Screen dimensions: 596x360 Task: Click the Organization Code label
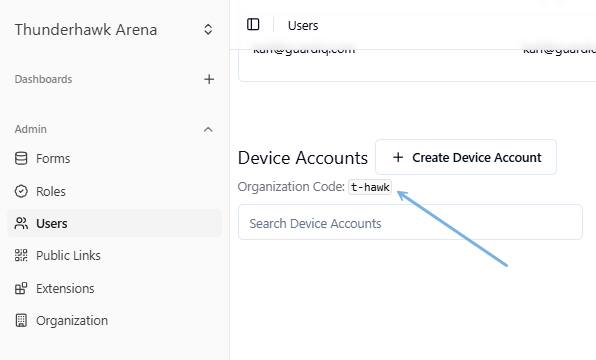coord(291,187)
